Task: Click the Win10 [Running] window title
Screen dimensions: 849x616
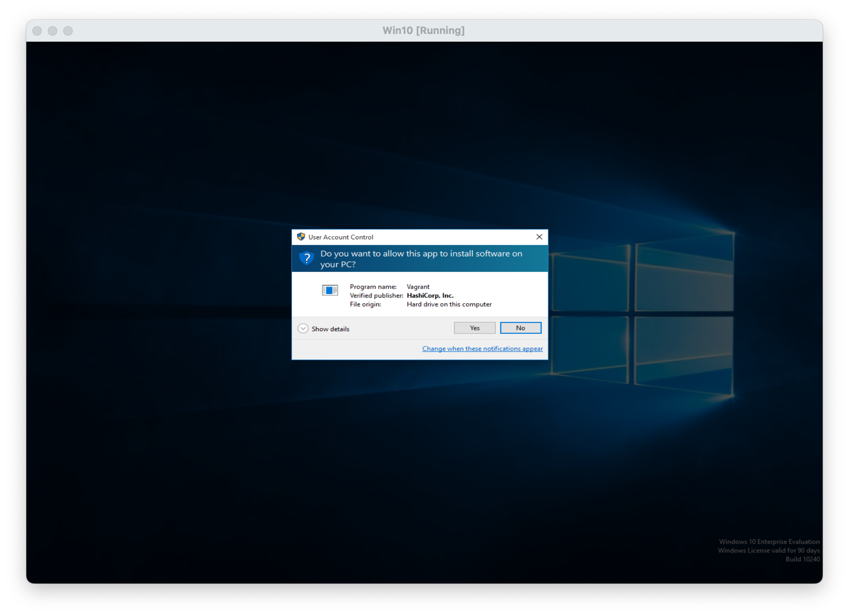Action: 423,30
